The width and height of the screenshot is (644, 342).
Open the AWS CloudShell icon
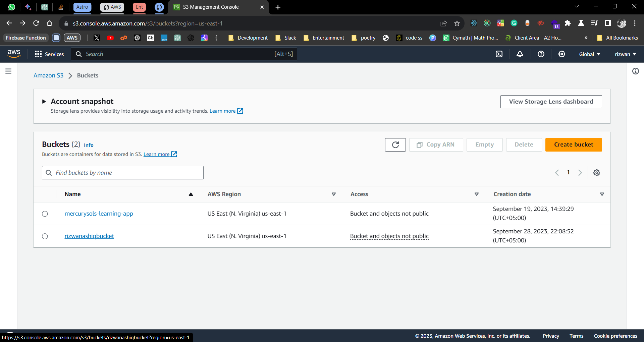coord(499,54)
